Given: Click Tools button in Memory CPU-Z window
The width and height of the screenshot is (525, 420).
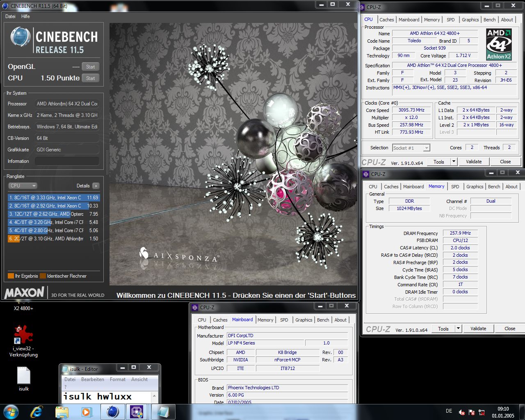Looking at the screenshot, I should 443,329.
